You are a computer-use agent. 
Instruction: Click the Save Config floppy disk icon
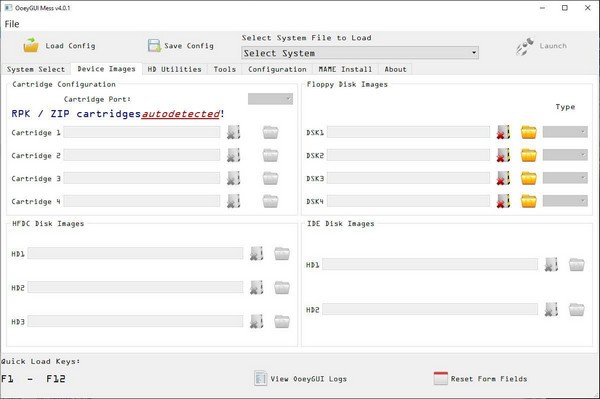point(154,46)
